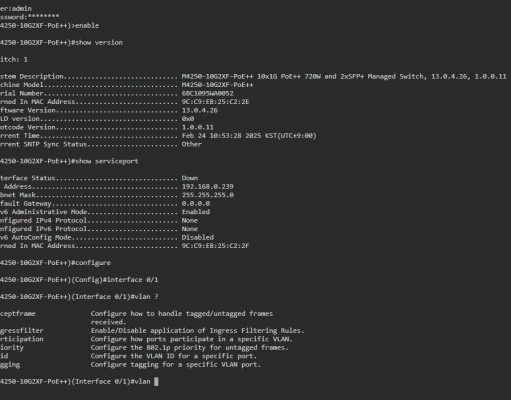Click the software version value 13.0.4.26

(x=199, y=110)
